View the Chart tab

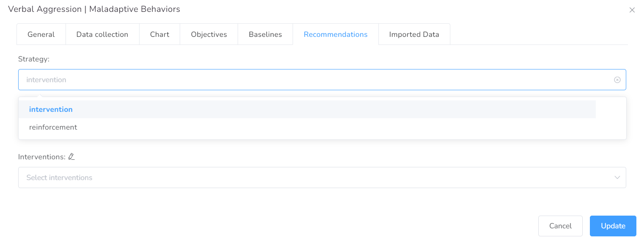tap(159, 34)
